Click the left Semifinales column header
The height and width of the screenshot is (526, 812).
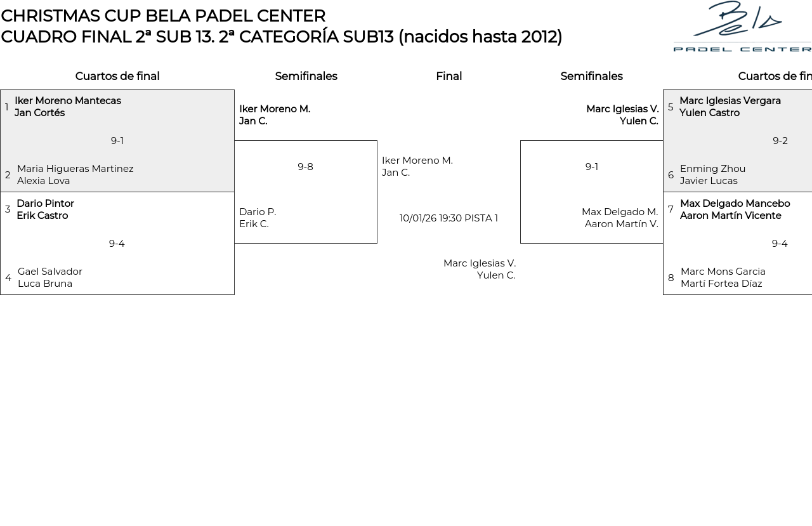[306, 76]
